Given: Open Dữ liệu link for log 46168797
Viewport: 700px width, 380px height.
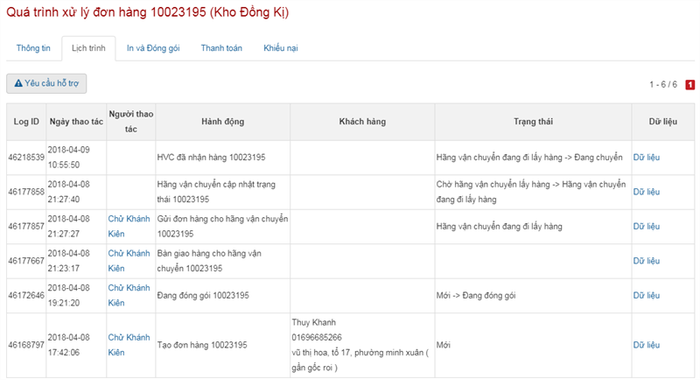Looking at the screenshot, I should 646,345.
